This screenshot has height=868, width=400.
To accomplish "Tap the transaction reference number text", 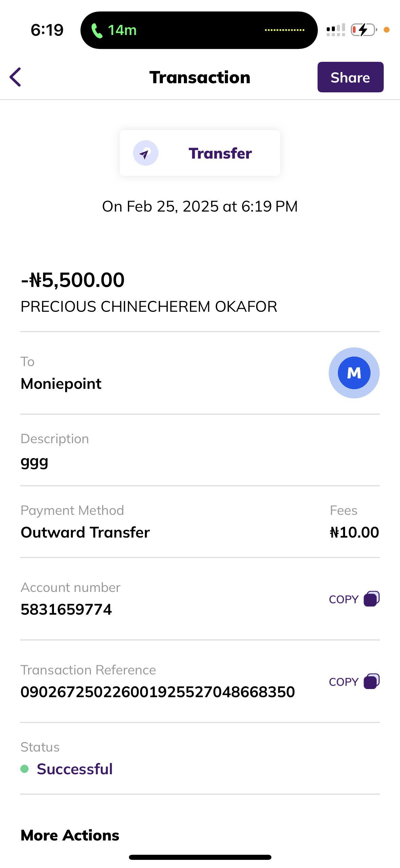I will click(x=158, y=692).
